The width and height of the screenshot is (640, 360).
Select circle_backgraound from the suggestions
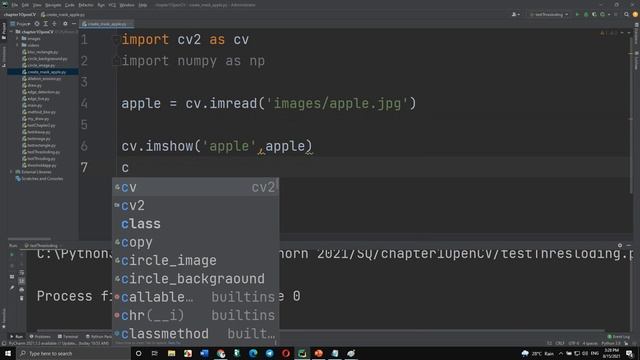(x=196, y=279)
